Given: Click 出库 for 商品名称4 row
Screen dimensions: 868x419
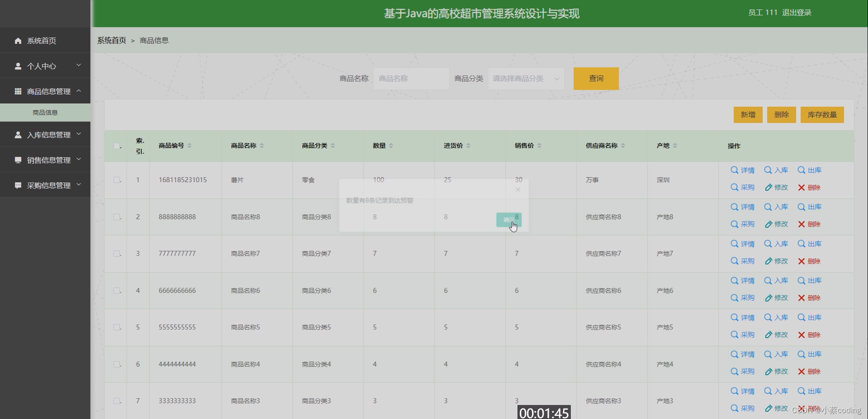Looking at the screenshot, I should coord(810,354).
